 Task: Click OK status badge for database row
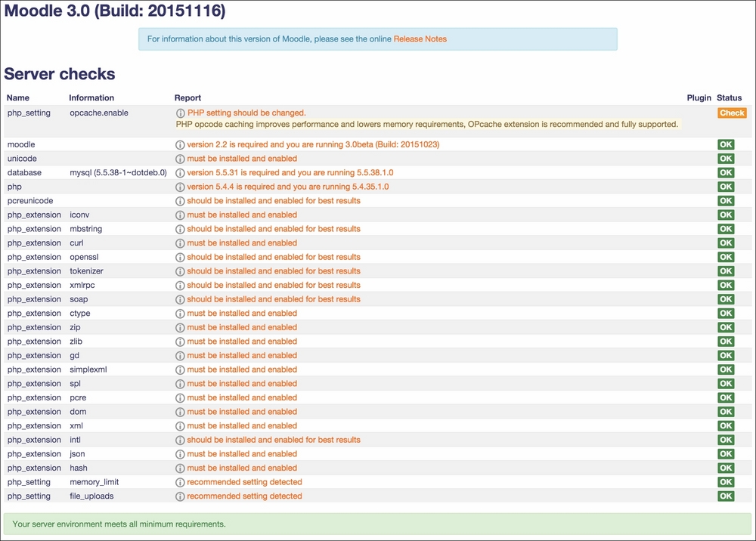(x=726, y=172)
